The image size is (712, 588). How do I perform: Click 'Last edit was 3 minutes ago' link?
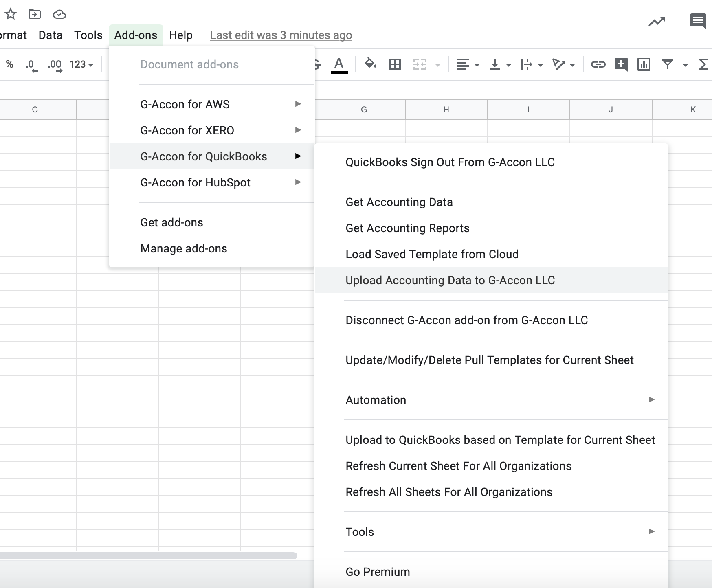[x=281, y=35]
